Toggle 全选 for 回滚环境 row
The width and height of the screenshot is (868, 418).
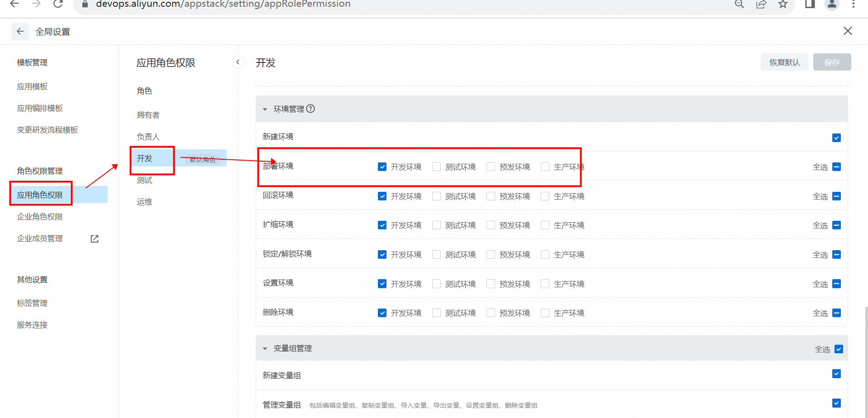[x=836, y=196]
